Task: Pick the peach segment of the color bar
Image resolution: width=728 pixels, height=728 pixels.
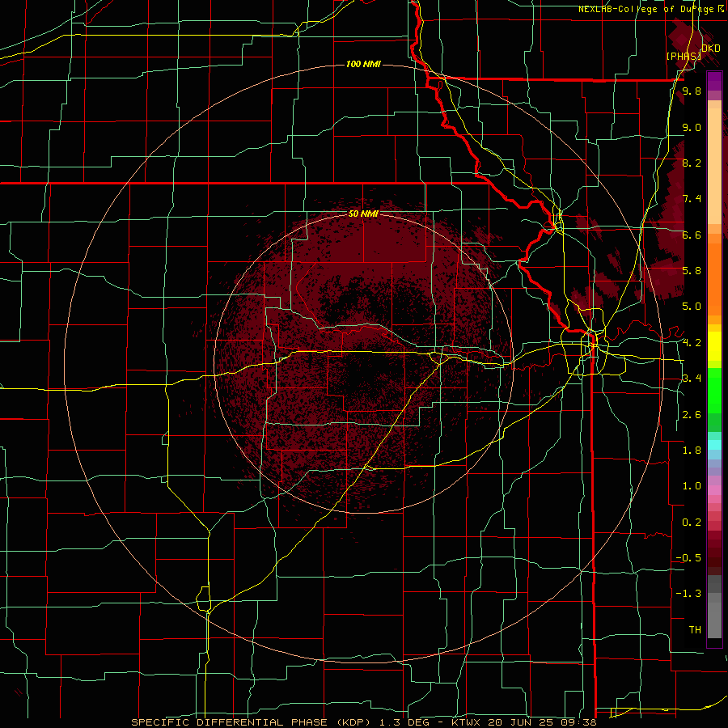Action: coord(714,163)
